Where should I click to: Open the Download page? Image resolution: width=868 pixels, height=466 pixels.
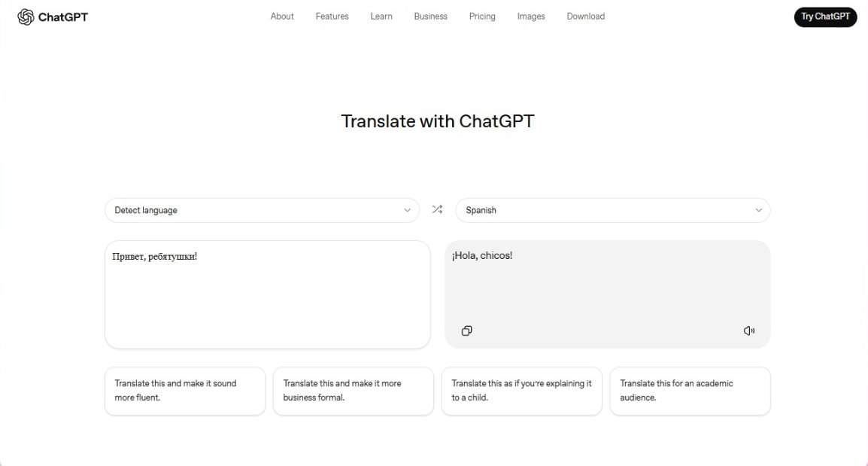tap(585, 17)
